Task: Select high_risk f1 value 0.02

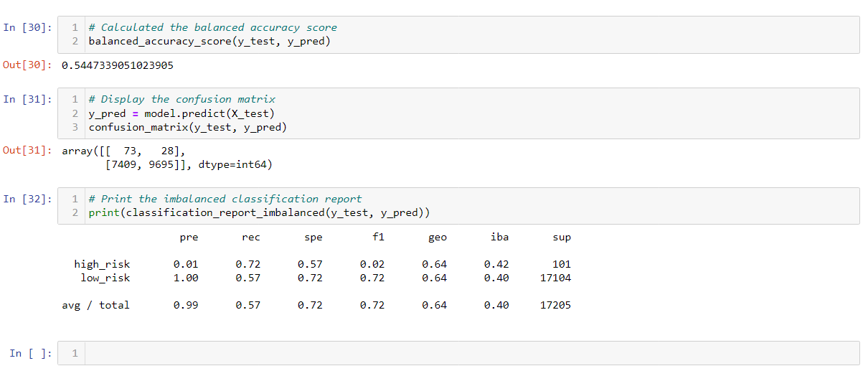Action: [372, 264]
